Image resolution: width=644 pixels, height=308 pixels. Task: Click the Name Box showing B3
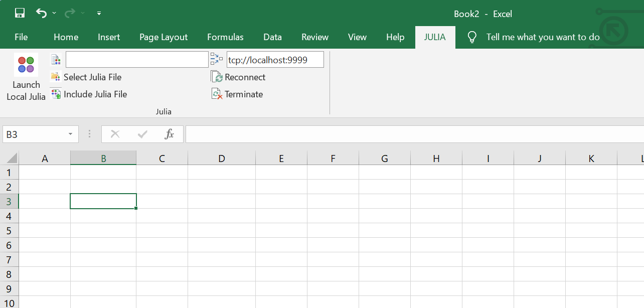coord(34,134)
